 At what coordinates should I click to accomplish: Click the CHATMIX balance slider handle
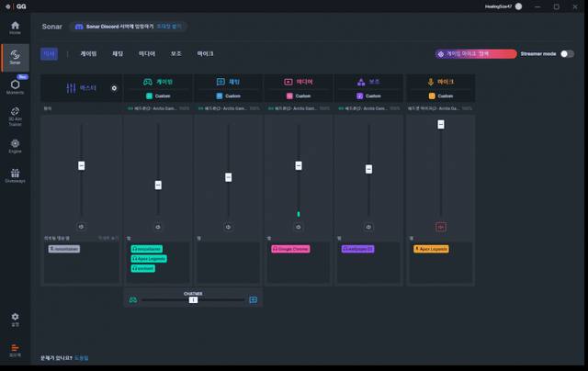click(193, 299)
